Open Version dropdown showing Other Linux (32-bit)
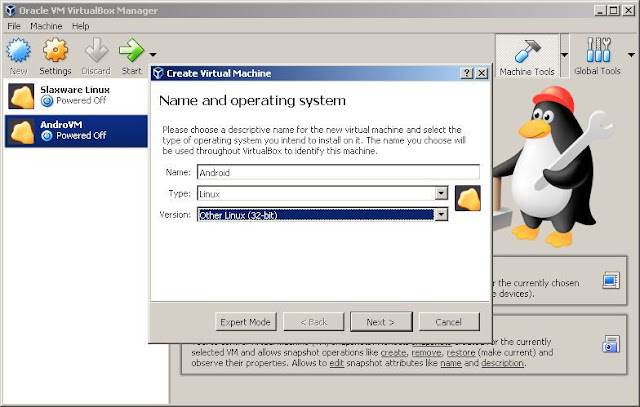Screen dimensions: 640x407 [x=321, y=214]
